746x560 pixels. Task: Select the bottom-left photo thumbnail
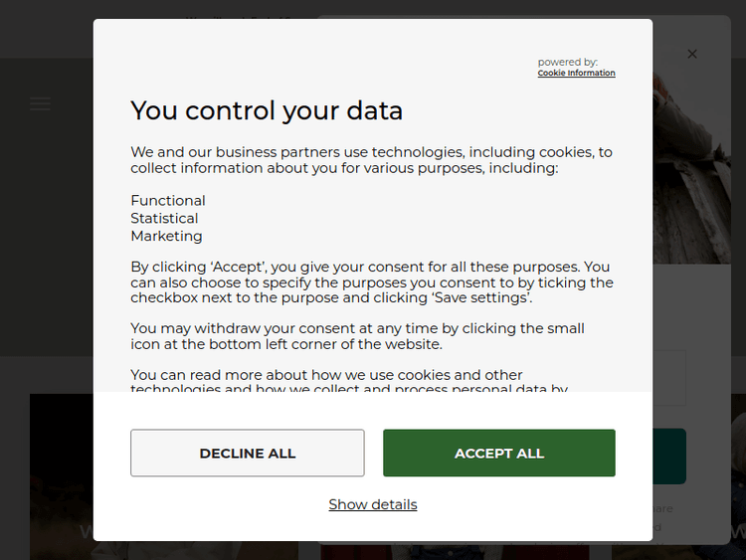[60, 477]
